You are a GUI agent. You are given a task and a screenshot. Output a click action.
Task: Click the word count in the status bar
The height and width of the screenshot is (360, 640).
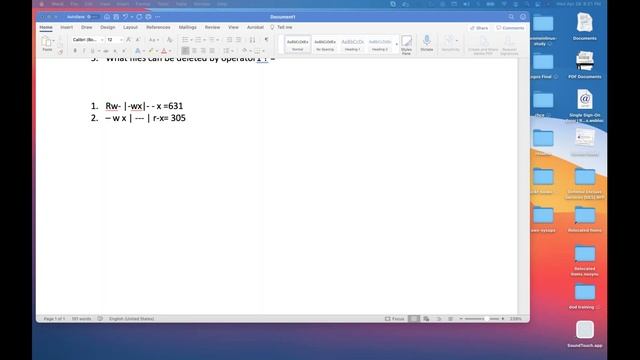pyautogui.click(x=81, y=319)
